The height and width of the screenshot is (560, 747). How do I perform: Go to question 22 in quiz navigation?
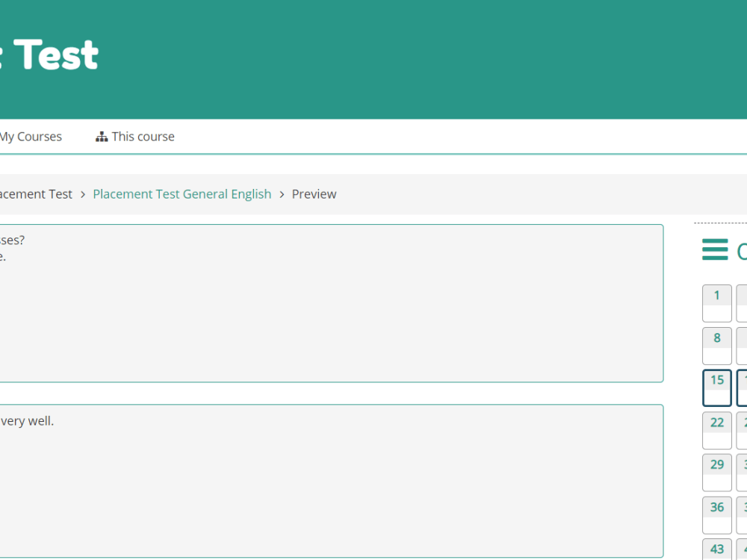[x=717, y=431]
